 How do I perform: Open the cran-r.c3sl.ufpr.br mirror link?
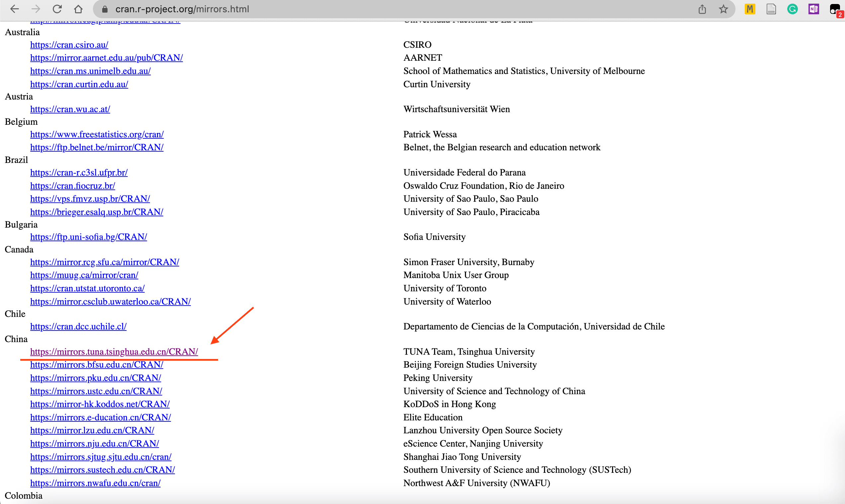click(79, 173)
